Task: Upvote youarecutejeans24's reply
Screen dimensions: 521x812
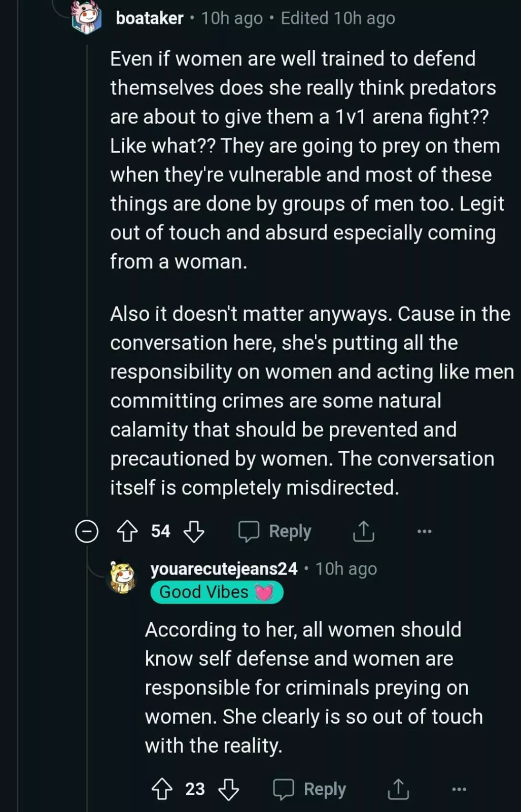Action: [162, 789]
